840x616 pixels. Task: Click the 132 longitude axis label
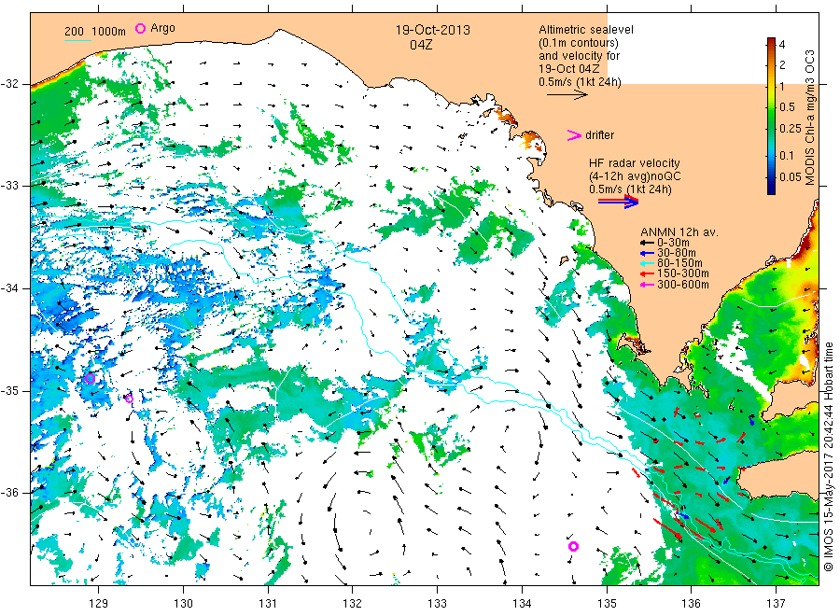coord(353,604)
